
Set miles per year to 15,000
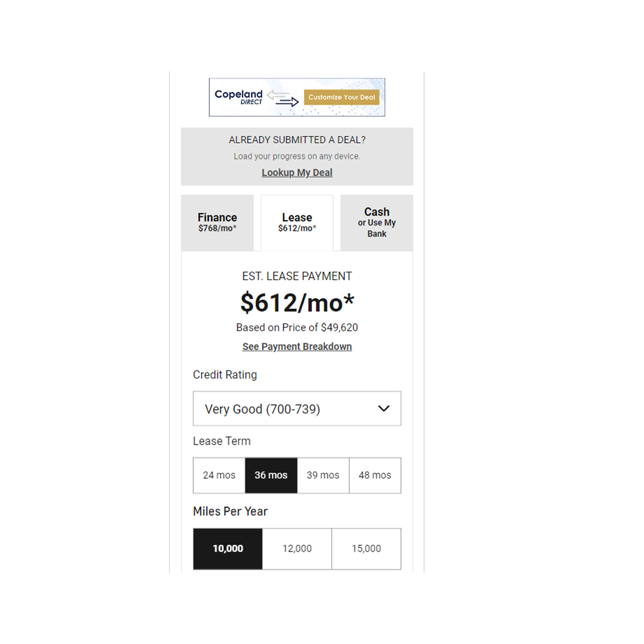tap(367, 548)
